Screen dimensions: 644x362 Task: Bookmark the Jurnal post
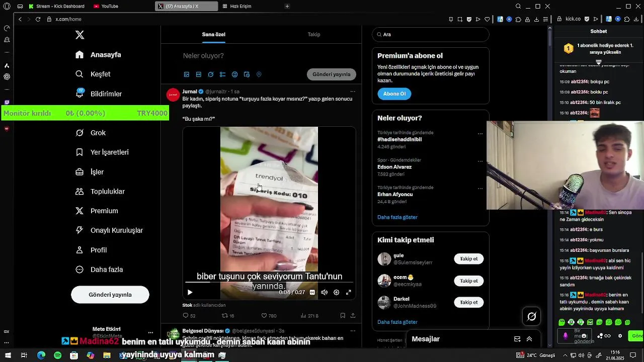click(x=343, y=316)
